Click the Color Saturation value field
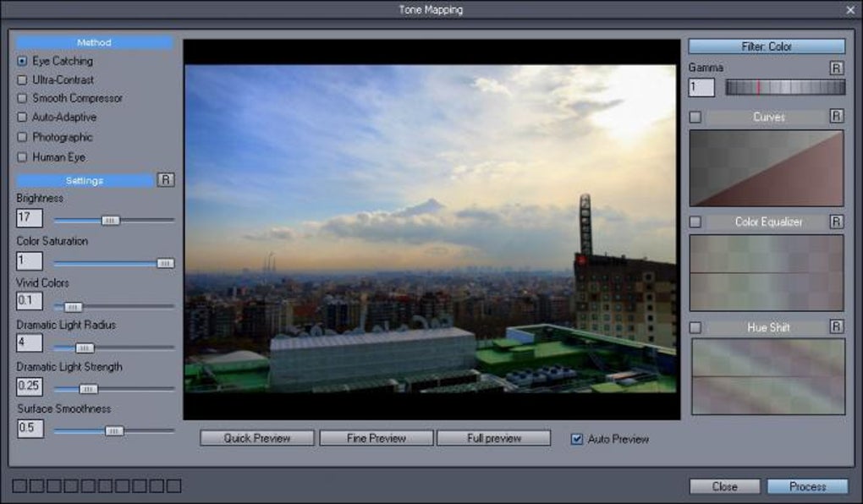This screenshot has width=863, height=504. click(x=29, y=260)
